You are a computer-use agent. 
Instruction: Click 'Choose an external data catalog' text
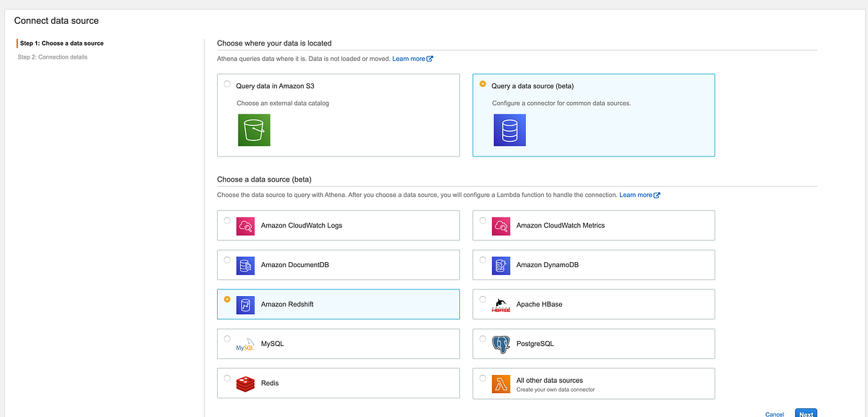click(283, 104)
